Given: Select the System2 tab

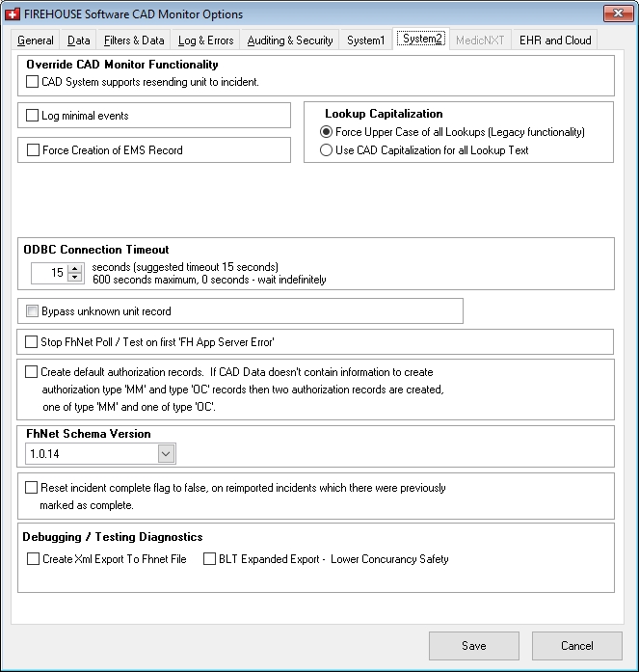Looking at the screenshot, I should click(421, 39).
